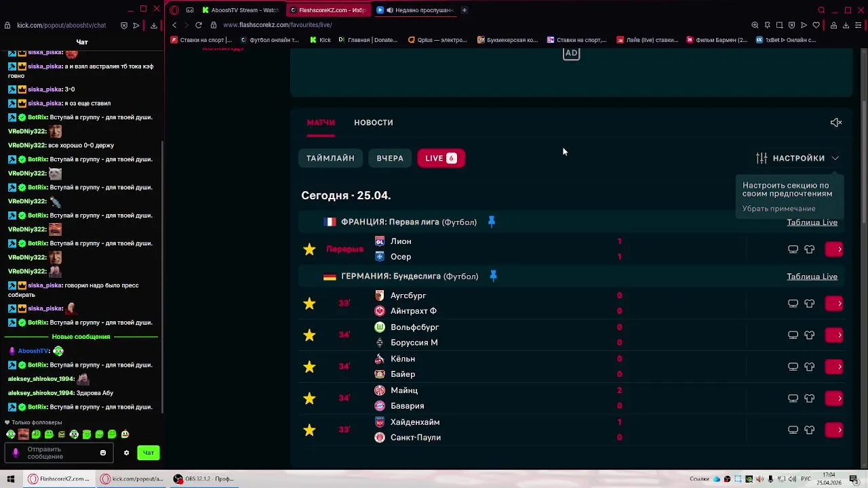Expand red arrow for Вольфсбург vs Боруссия М
The width and height of the screenshot is (868, 488).
pos(834,335)
